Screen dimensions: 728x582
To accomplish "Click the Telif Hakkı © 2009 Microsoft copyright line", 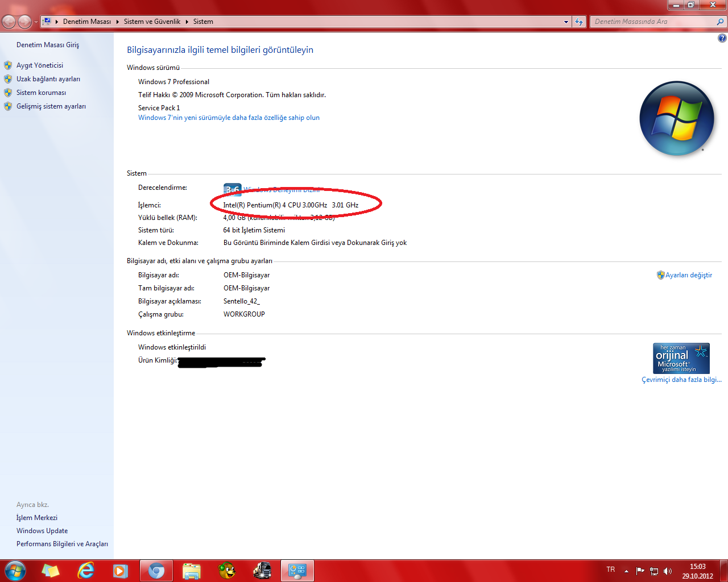I will point(232,95).
